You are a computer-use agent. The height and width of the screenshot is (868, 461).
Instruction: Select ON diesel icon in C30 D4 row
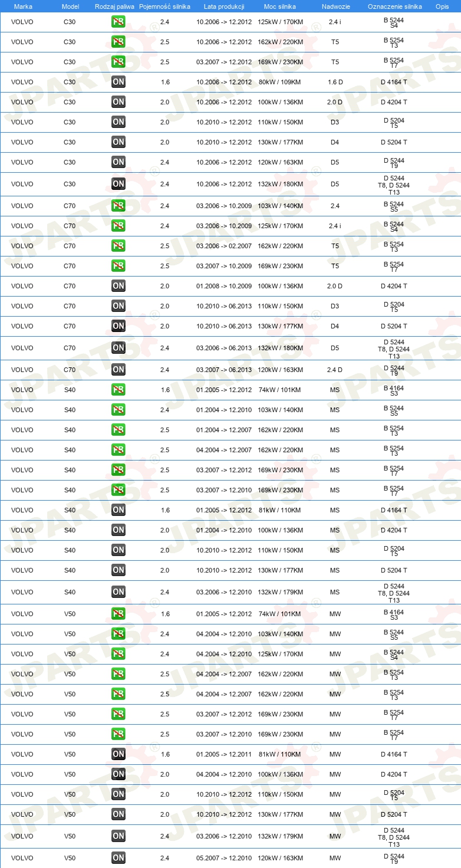coord(118,142)
